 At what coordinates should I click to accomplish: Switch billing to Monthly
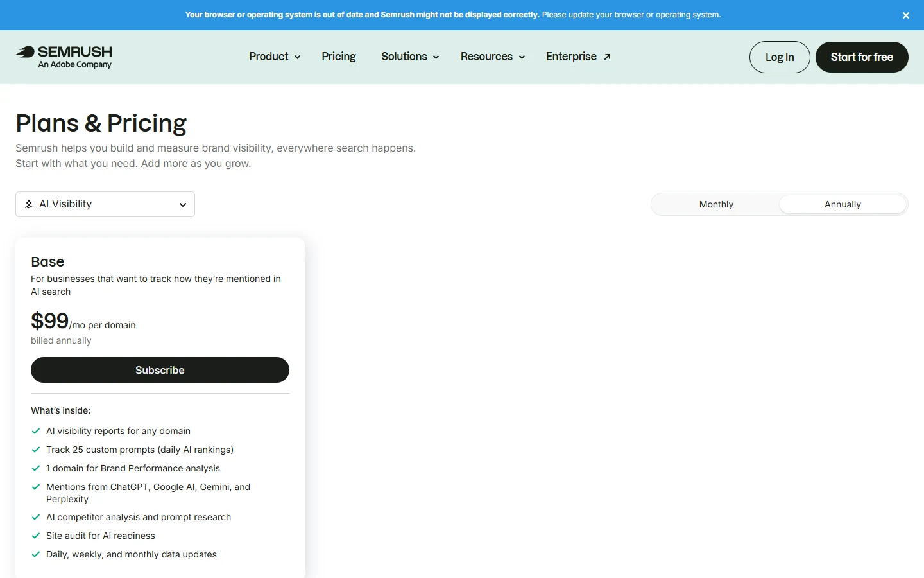716,204
